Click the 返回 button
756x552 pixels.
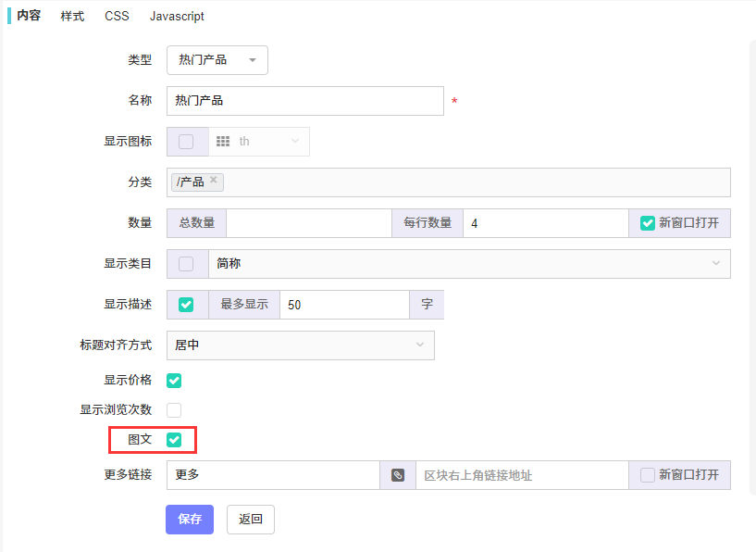(251, 520)
